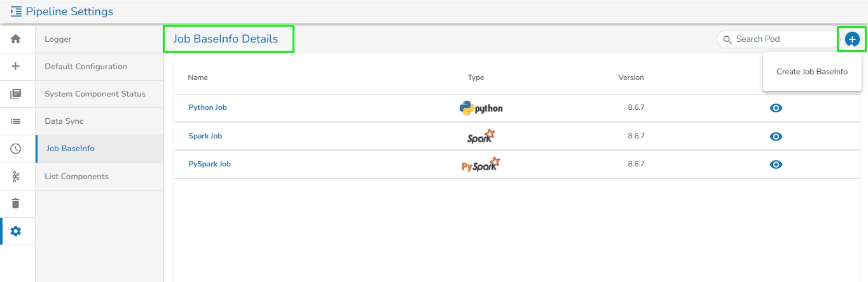The height and width of the screenshot is (282, 868).
Task: Click the Python Job name link
Action: tap(207, 107)
